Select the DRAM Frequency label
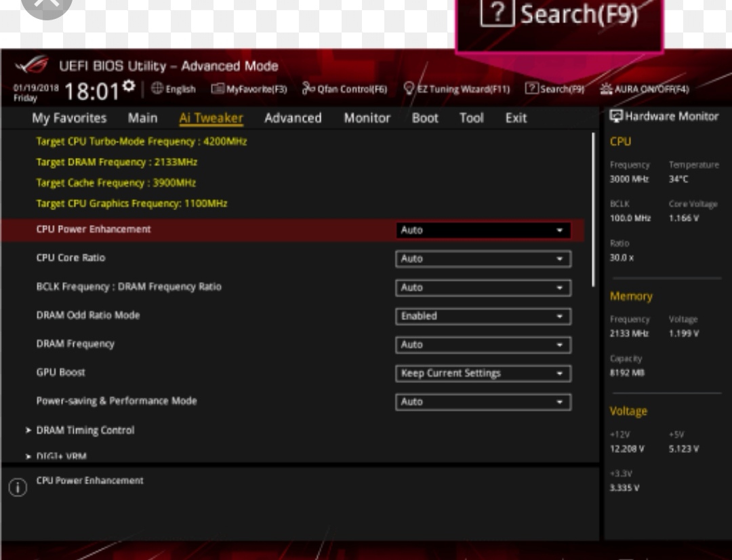Viewport: 732px width, 560px height. (x=75, y=344)
